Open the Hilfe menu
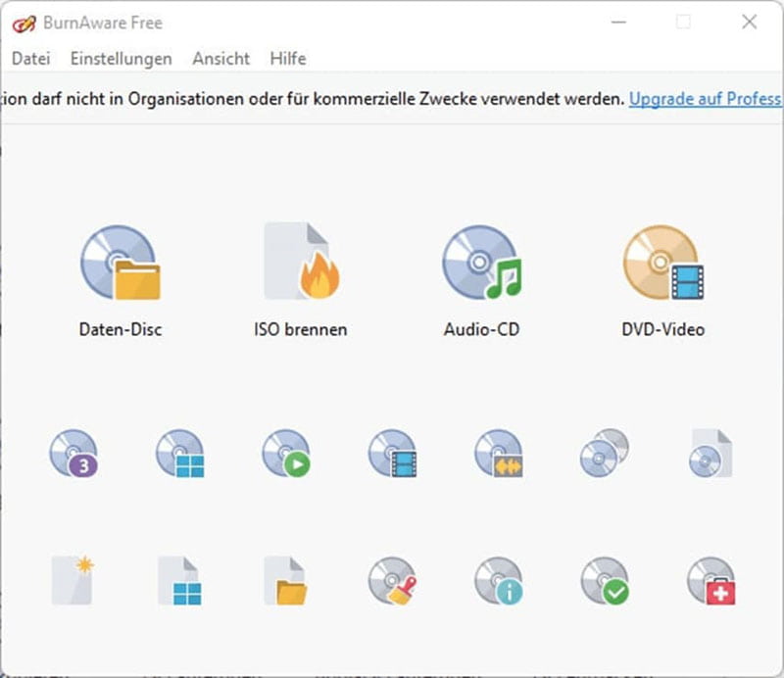Viewport: 784px width, 678px height. (x=288, y=59)
